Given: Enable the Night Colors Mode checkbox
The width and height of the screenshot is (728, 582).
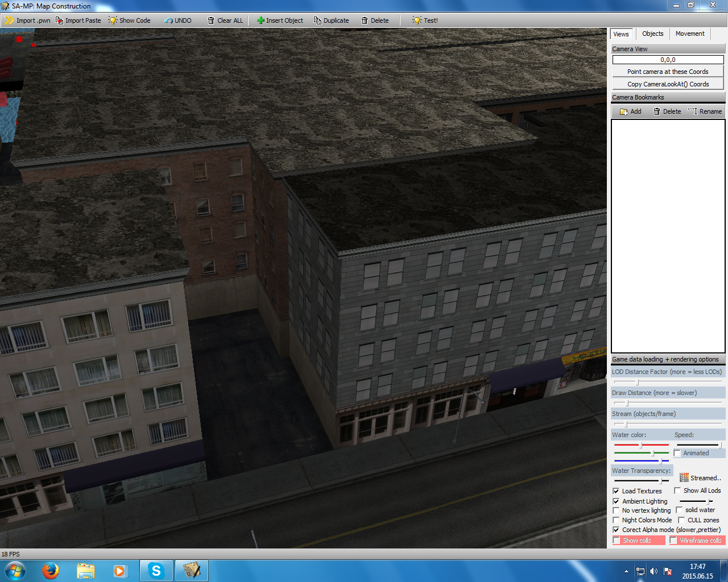Looking at the screenshot, I should coord(616,520).
